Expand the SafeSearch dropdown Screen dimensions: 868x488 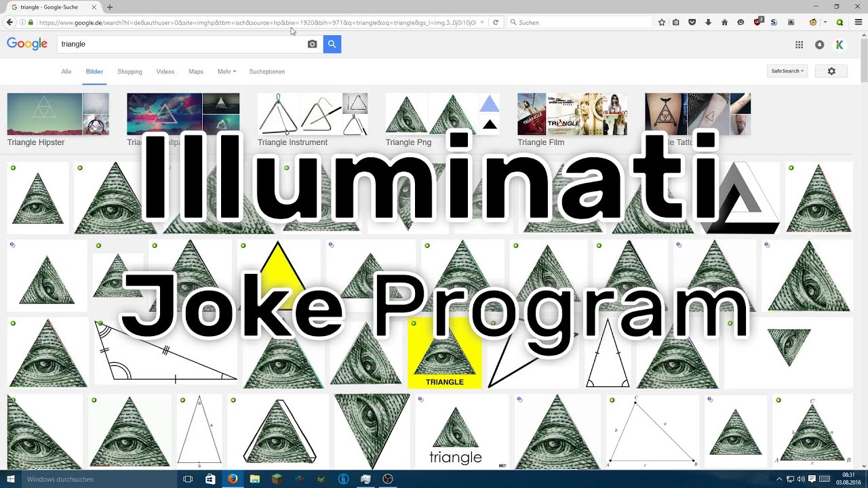click(787, 71)
